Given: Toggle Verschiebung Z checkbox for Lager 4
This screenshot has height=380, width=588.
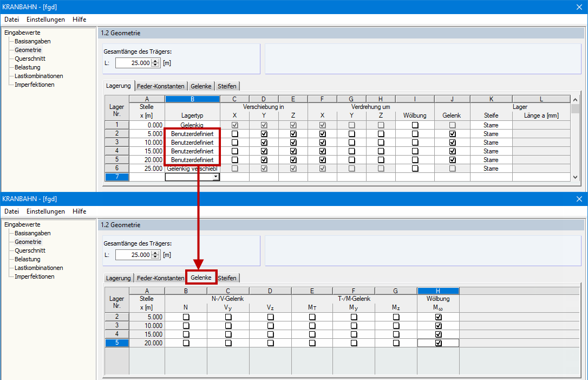Looking at the screenshot, I should (x=293, y=151).
